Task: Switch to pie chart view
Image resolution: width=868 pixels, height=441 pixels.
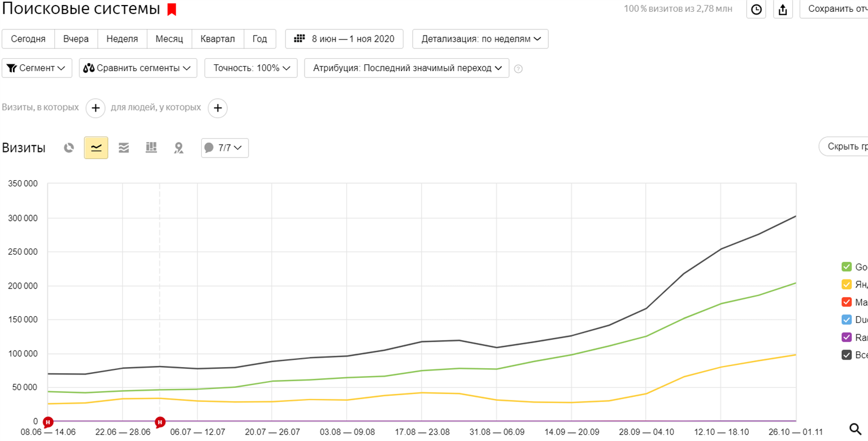Action: point(69,148)
